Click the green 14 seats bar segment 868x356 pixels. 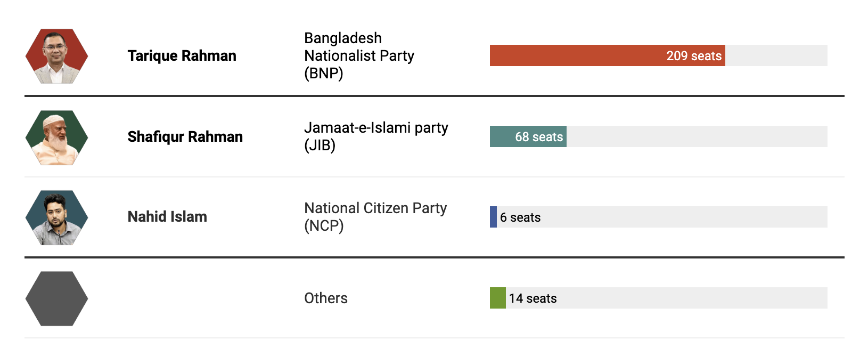[498, 298]
